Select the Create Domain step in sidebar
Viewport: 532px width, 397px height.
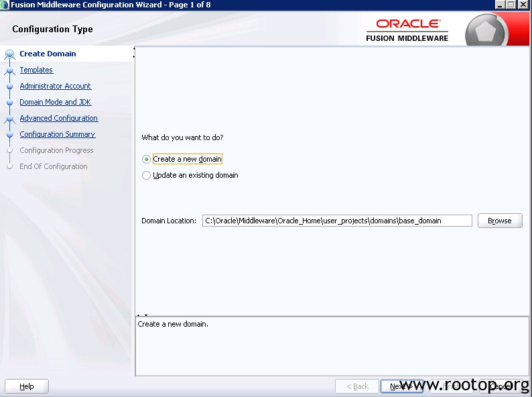point(48,54)
